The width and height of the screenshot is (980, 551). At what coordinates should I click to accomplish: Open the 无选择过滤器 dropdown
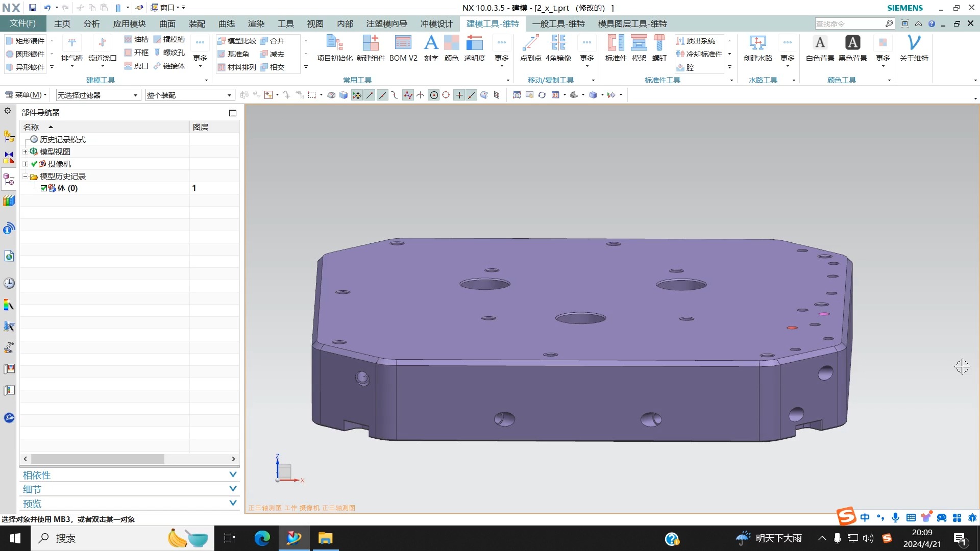coord(98,95)
